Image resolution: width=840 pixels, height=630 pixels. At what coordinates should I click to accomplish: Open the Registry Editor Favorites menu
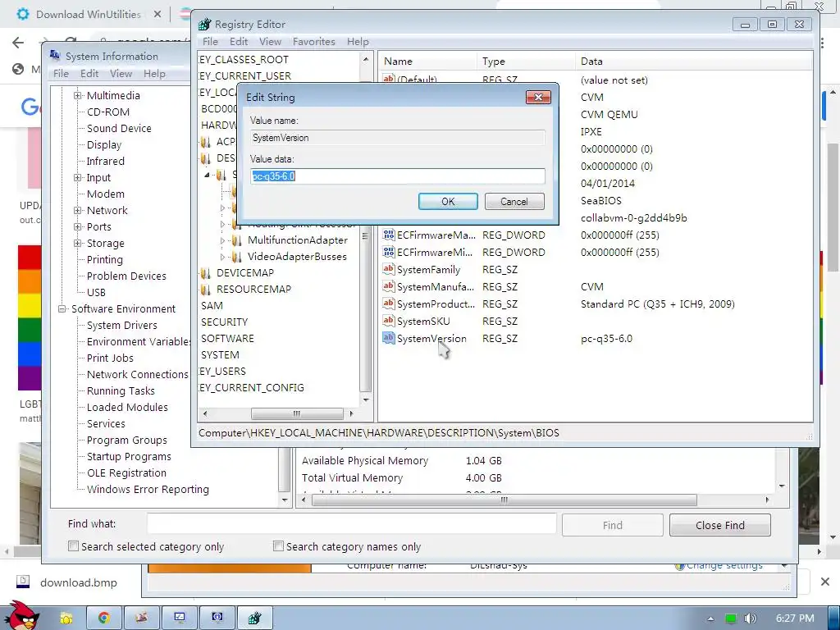314,41
